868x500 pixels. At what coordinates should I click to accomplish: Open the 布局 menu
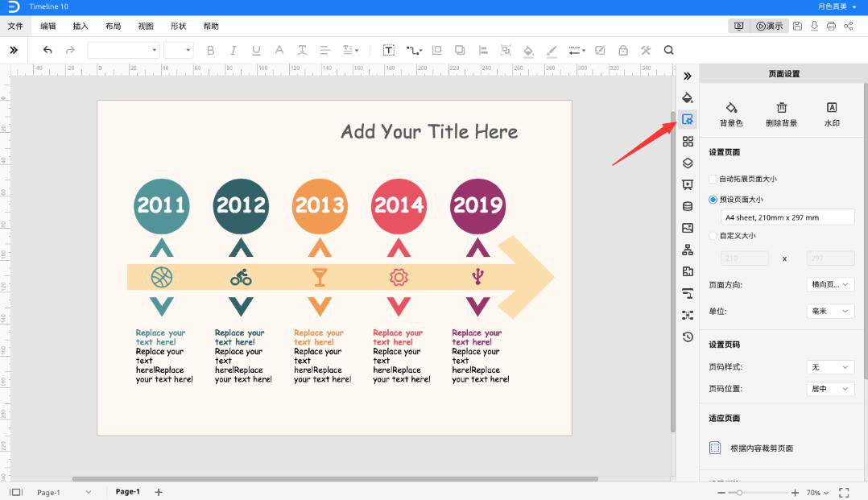coord(114,26)
